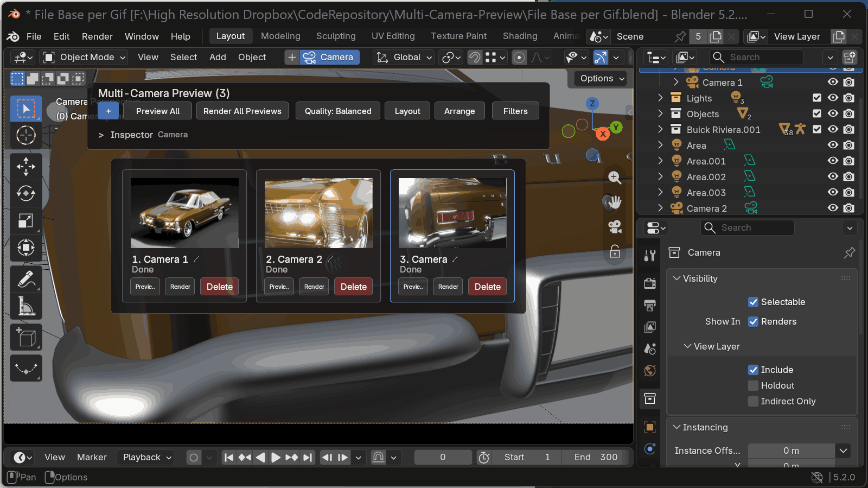Expand the Inspector Camera section
The height and width of the screenshot is (488, 868).
click(101, 135)
